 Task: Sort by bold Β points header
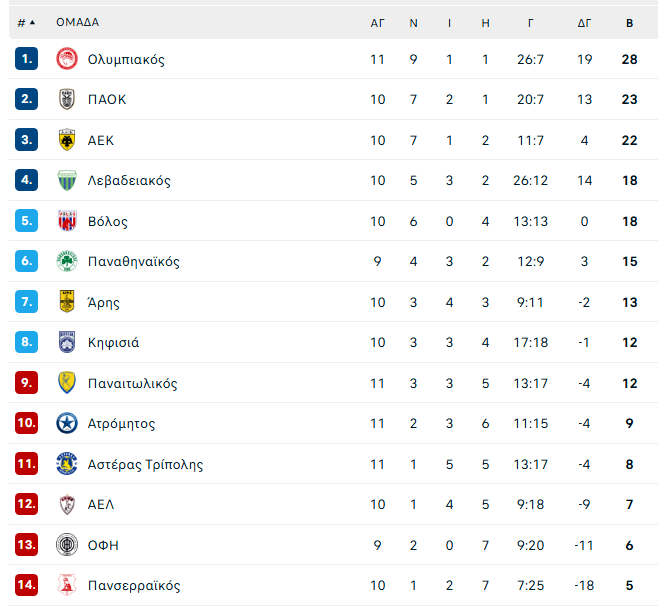[x=629, y=22]
